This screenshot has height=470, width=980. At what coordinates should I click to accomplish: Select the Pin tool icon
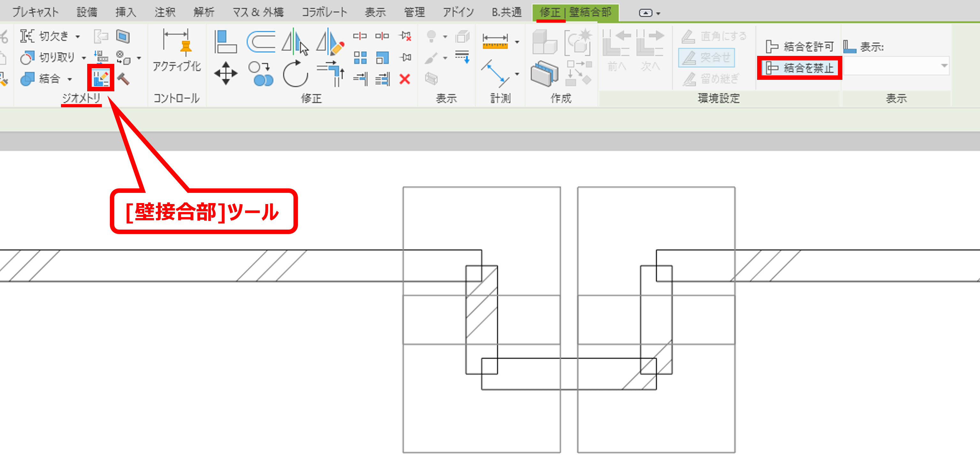[x=405, y=57]
